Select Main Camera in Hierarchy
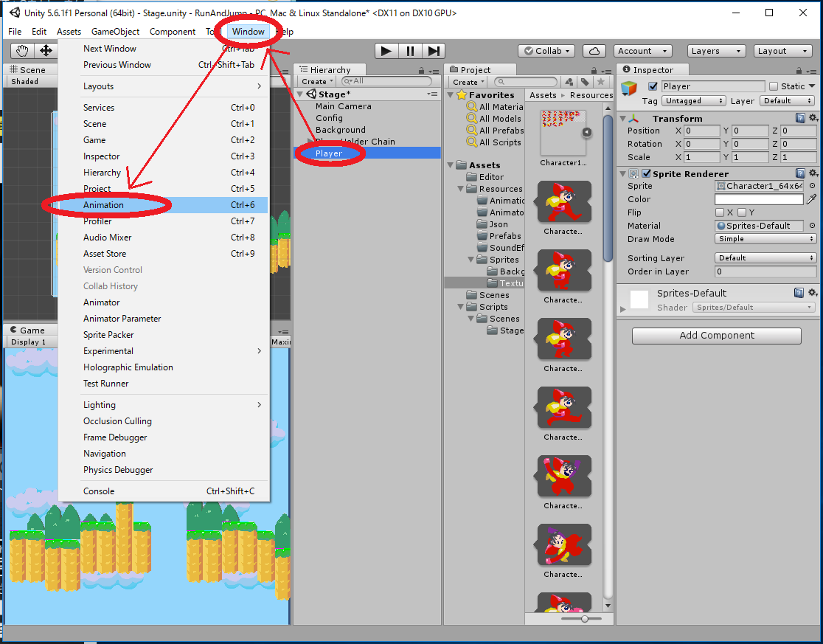This screenshot has height=644, width=823. (x=343, y=106)
